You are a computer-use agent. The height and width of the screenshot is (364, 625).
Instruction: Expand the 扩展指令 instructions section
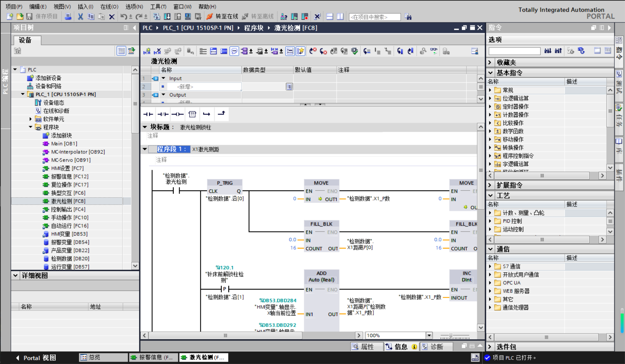[490, 185]
